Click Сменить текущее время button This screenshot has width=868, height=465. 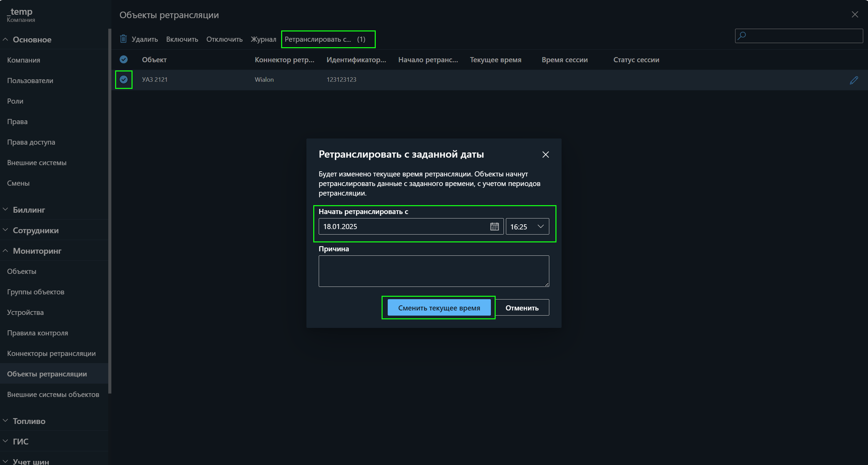point(439,308)
